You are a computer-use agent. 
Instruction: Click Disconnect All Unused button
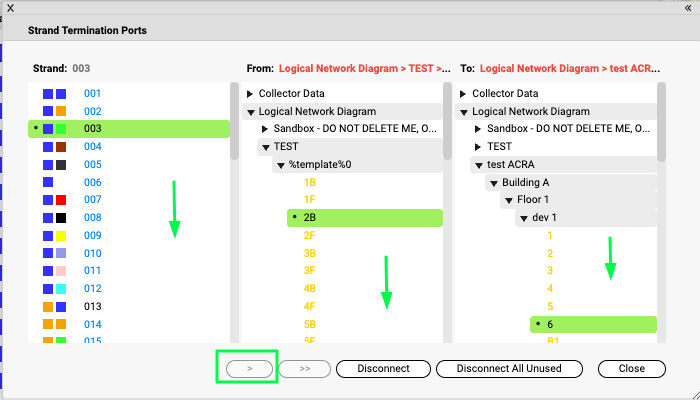(x=511, y=368)
